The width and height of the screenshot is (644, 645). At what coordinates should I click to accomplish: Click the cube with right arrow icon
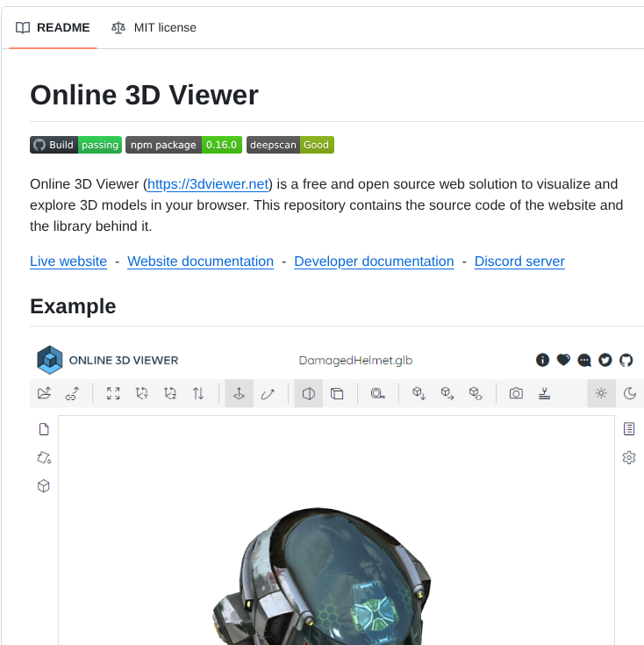pos(447,393)
